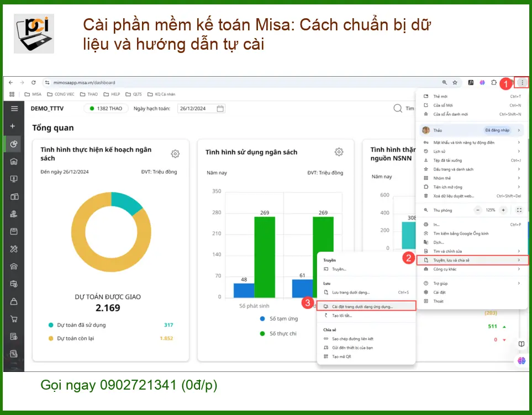Viewport: 532px width, 415px height.
Task: Expand the Trợ giúp submenu
Action: [x=519, y=283]
